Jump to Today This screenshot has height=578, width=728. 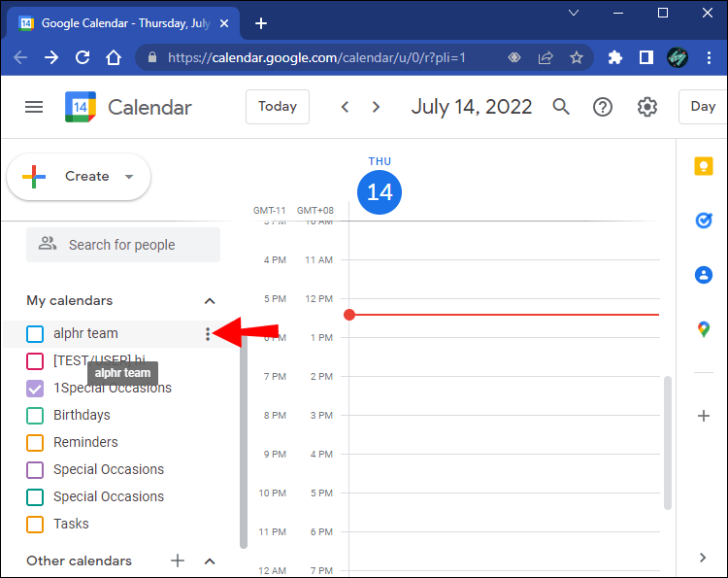[278, 107]
